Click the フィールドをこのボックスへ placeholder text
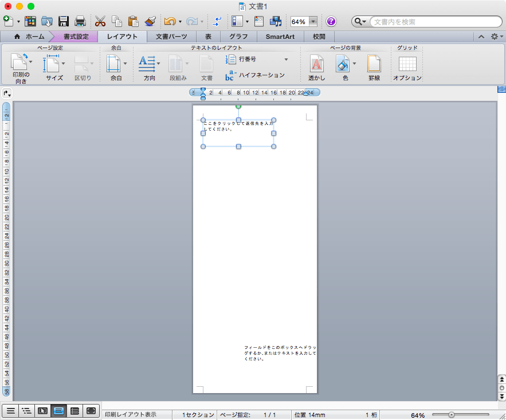Image resolution: width=506 pixels, height=420 pixels. tap(280, 353)
